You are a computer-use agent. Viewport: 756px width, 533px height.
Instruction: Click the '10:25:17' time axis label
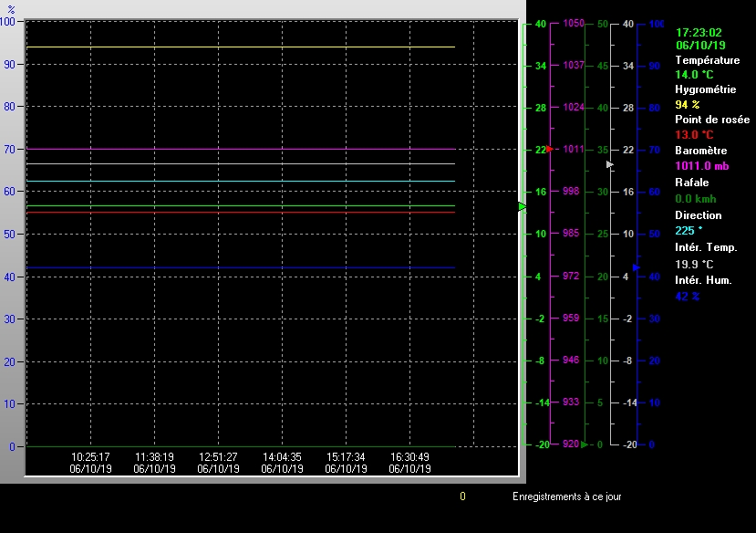(x=90, y=456)
